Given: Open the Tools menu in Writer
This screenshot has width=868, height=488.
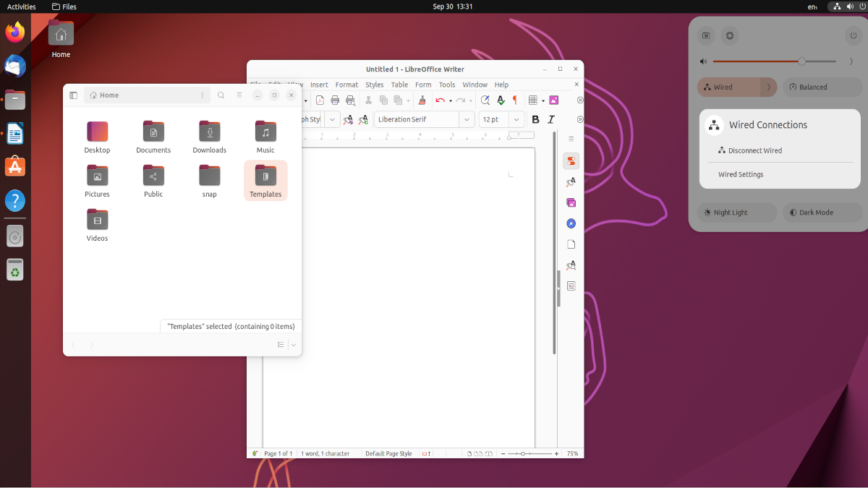Looking at the screenshot, I should (x=447, y=85).
